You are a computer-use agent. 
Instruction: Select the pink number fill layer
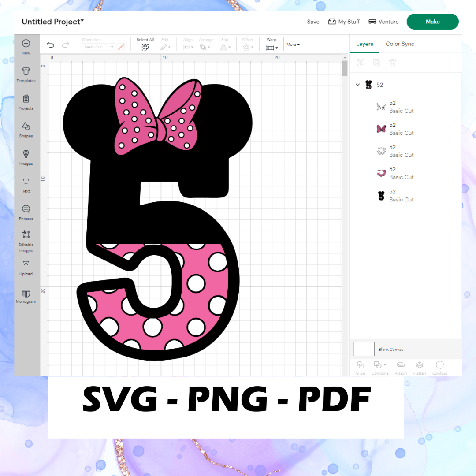405,173
